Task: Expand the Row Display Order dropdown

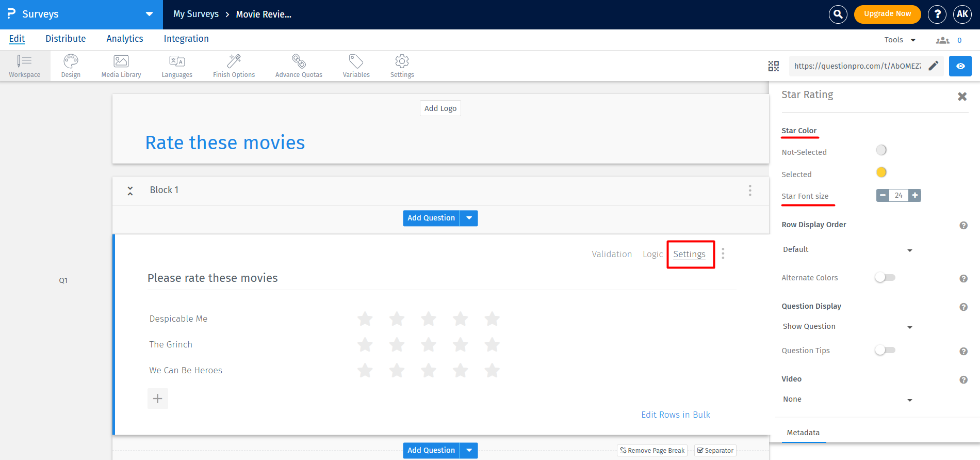Action: click(847, 250)
